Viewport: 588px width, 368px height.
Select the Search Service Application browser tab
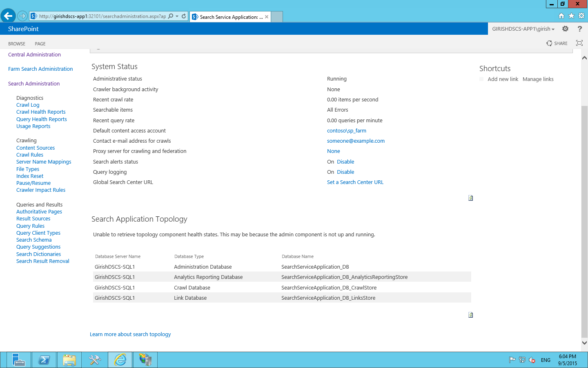[x=230, y=17]
